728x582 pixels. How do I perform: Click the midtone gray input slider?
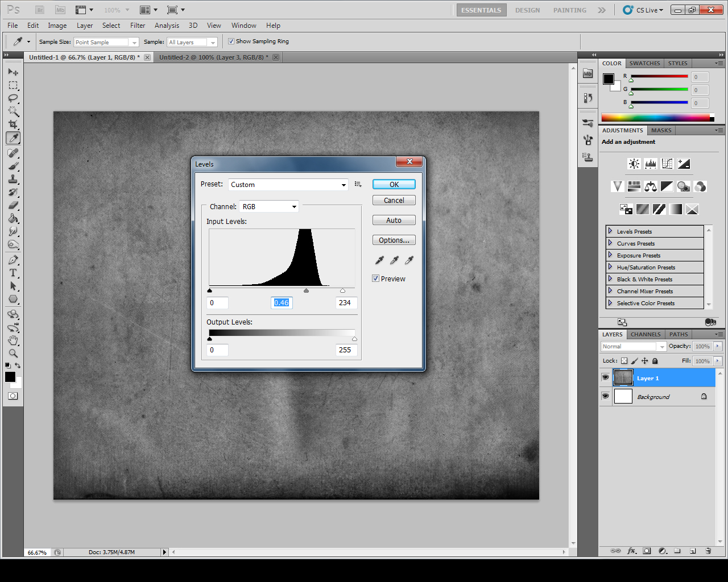pyautogui.click(x=307, y=291)
